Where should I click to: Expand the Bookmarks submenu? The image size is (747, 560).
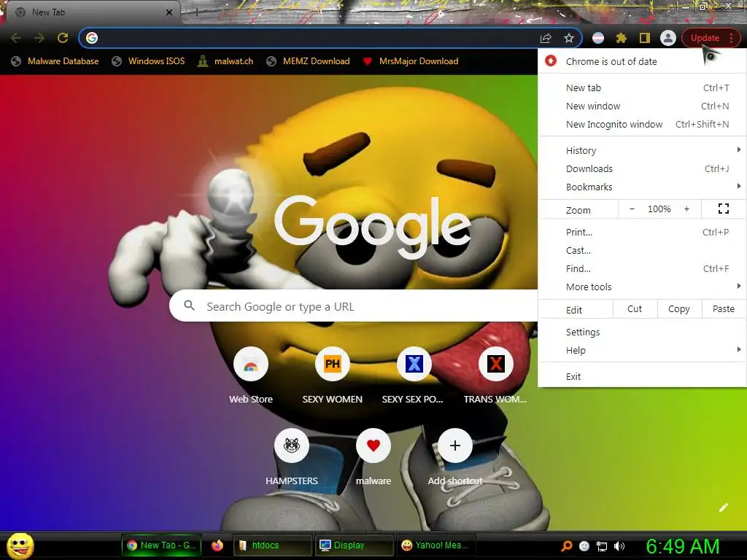[642, 187]
